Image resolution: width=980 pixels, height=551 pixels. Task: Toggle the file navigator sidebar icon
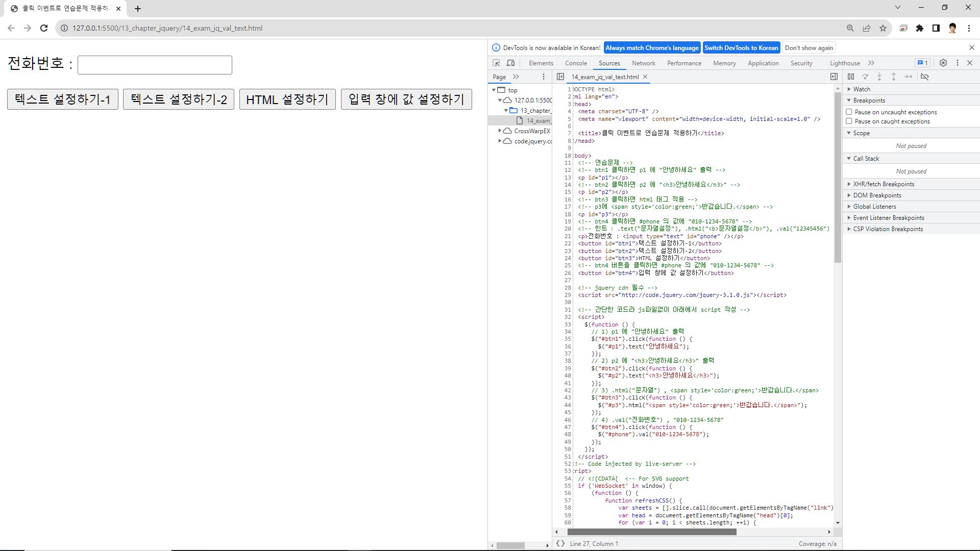[560, 77]
